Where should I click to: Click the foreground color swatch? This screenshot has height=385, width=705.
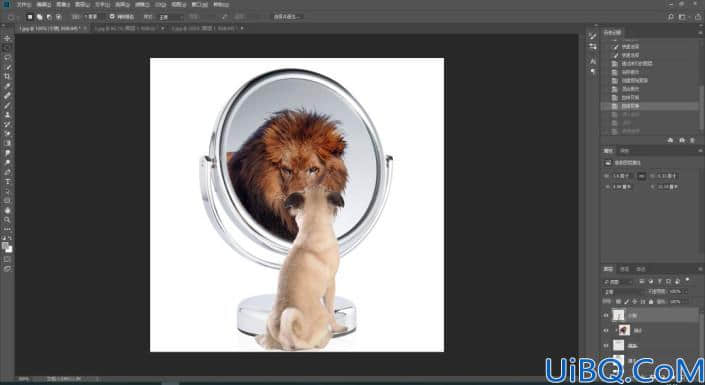5,246
